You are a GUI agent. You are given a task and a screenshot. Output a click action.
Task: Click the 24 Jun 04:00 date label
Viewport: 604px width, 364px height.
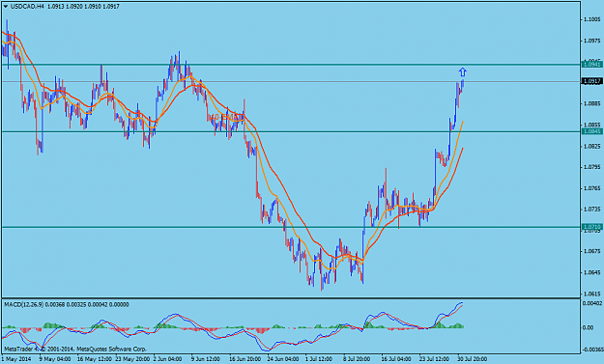point(283,359)
